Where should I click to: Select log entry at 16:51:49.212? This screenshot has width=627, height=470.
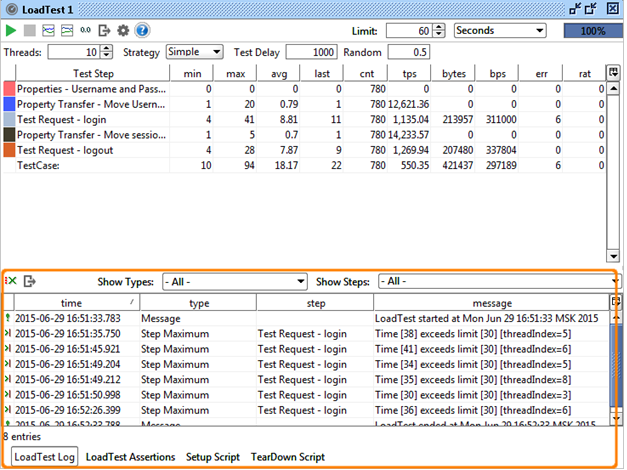[306, 380]
